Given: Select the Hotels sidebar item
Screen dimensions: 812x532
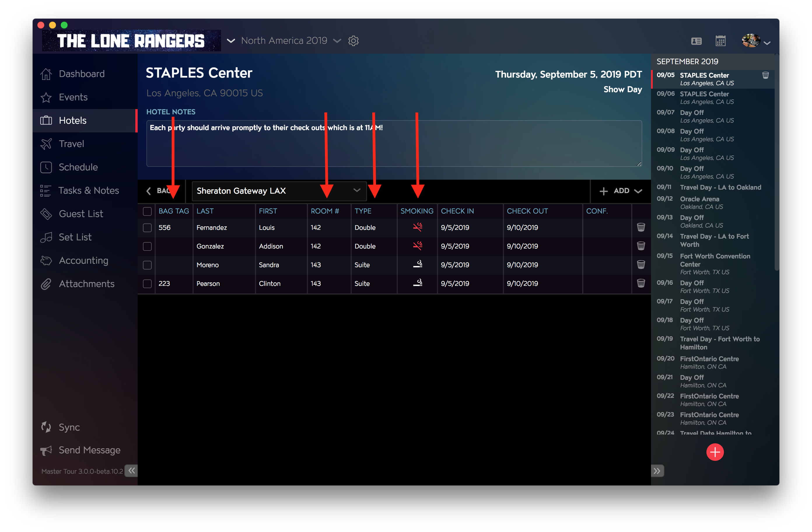Looking at the screenshot, I should pos(85,120).
